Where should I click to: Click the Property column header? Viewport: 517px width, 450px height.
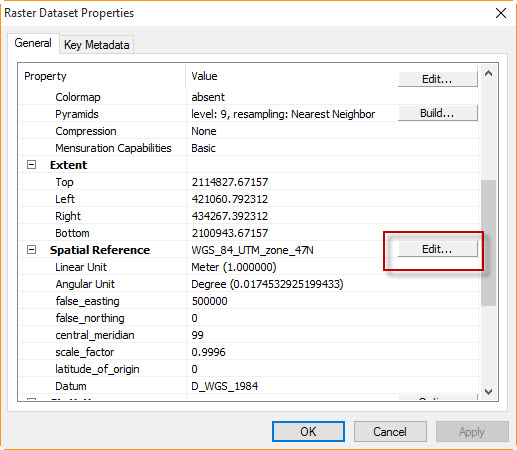point(45,76)
